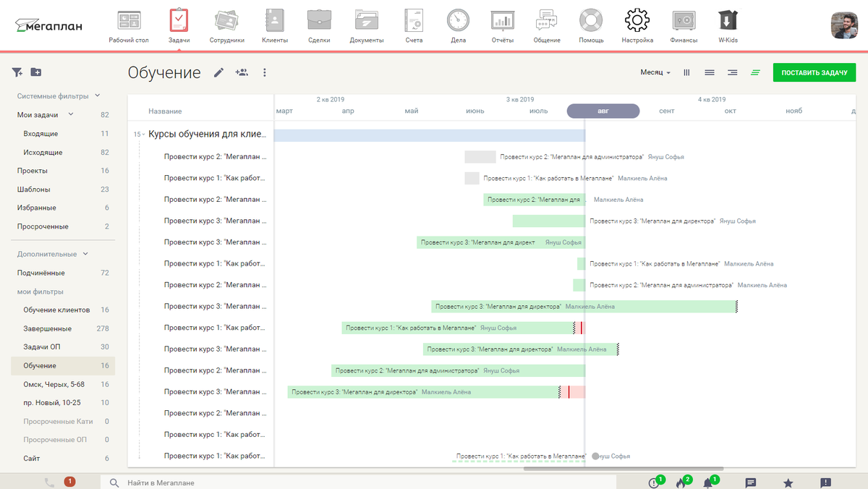Open the clock alert icon in status bar

[655, 482]
